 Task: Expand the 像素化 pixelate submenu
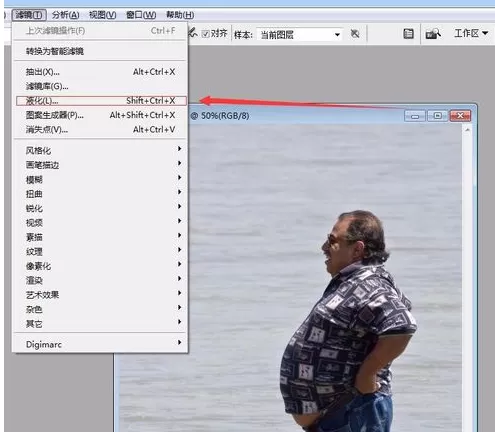coord(100,266)
